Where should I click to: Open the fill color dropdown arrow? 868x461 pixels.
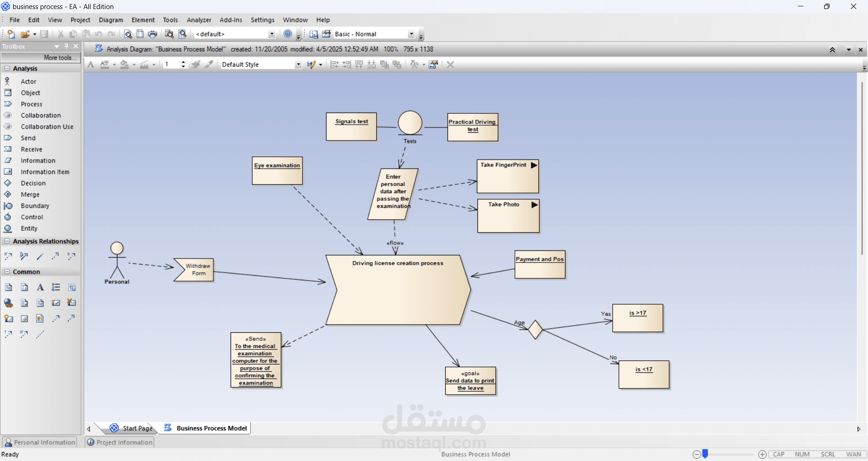coord(134,65)
